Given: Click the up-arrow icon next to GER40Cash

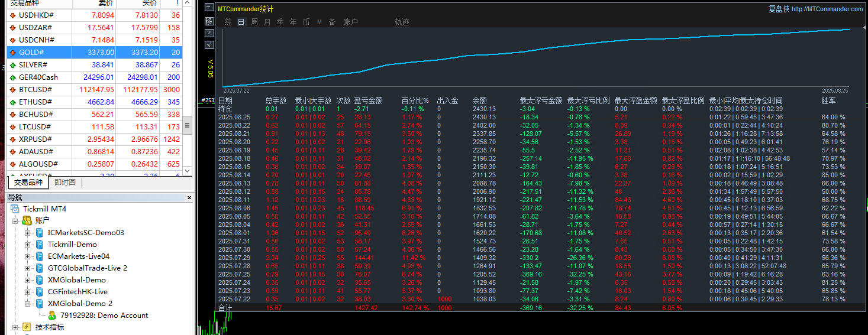Looking at the screenshot, I should click(13, 77).
